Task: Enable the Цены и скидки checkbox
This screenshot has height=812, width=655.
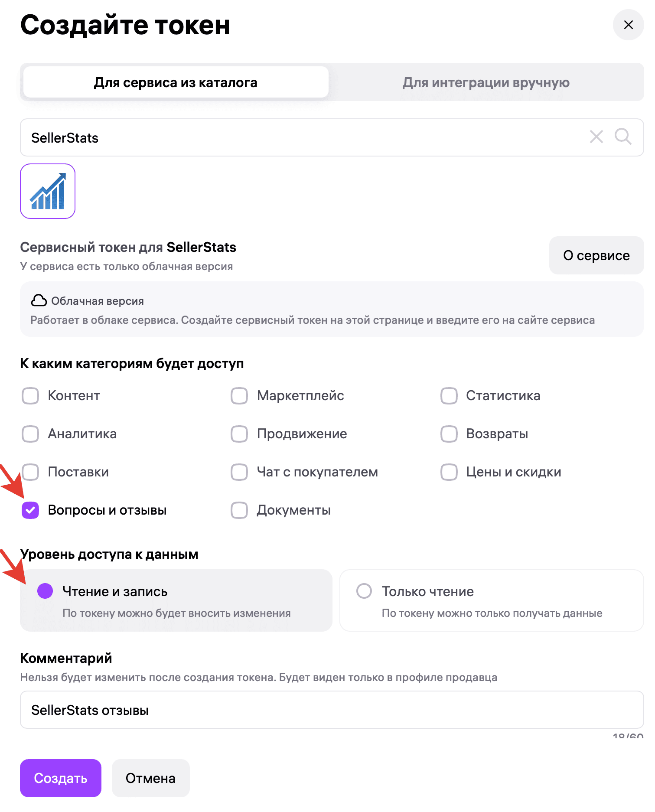Action: 449,472
